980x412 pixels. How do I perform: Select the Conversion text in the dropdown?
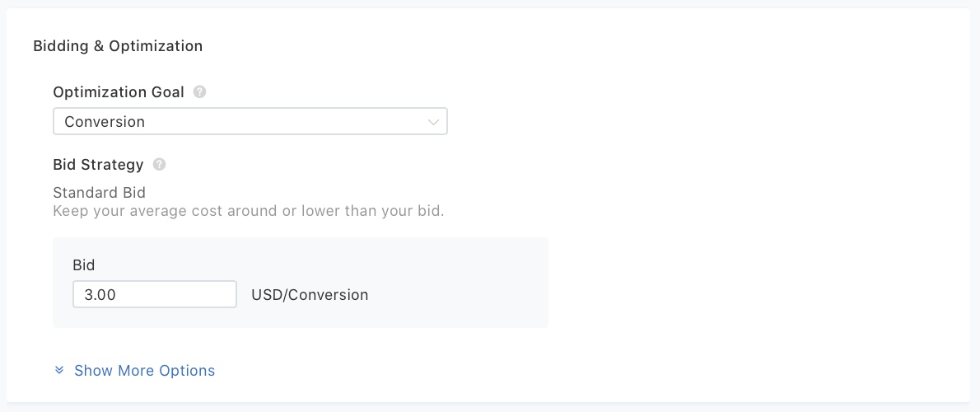[x=105, y=122]
